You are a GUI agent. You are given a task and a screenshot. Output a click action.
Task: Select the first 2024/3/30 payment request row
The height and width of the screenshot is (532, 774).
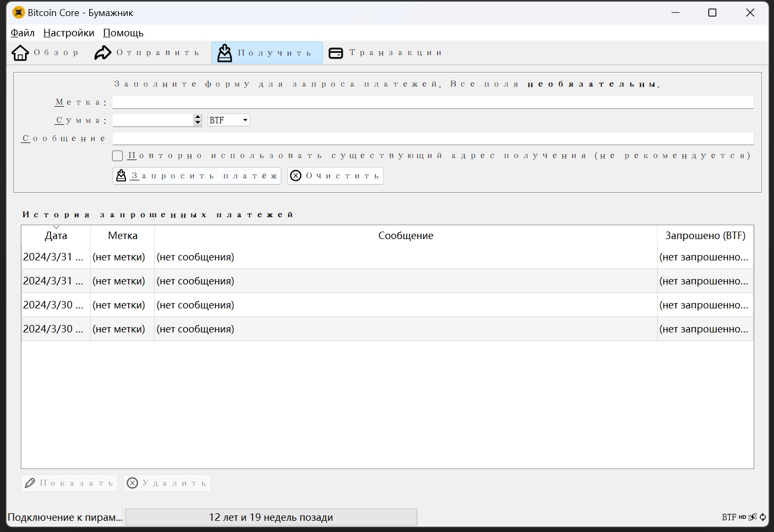pyautogui.click(x=388, y=305)
